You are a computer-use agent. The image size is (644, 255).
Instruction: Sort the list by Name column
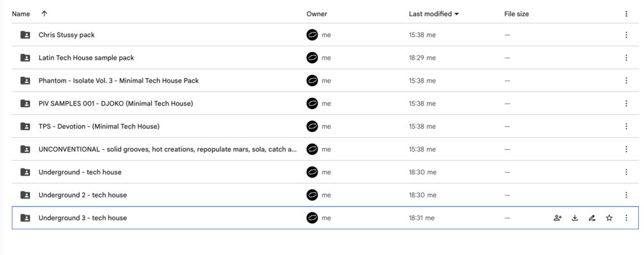click(x=21, y=14)
